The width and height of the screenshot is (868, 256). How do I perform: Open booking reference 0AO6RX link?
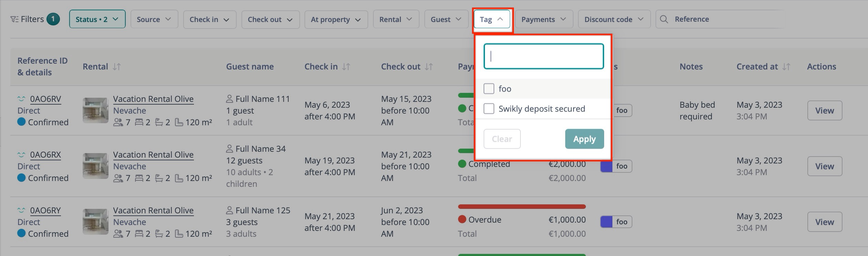pos(45,155)
